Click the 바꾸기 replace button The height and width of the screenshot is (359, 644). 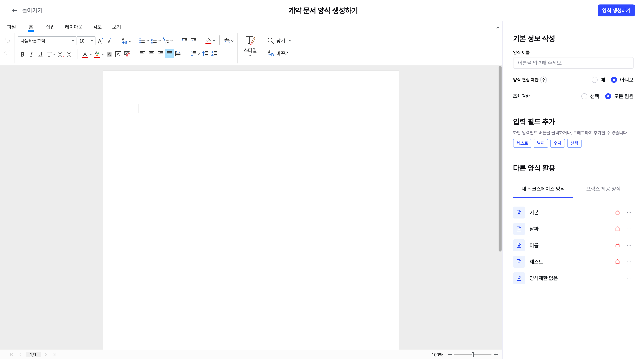coord(279,53)
